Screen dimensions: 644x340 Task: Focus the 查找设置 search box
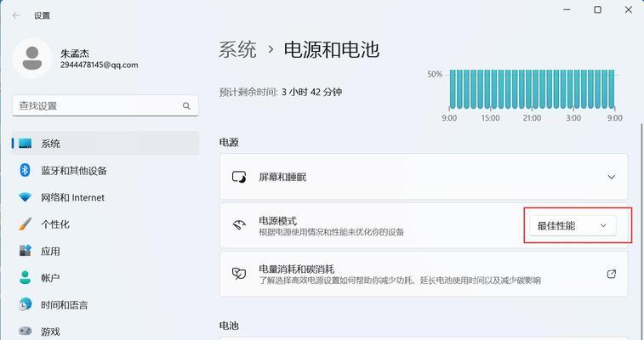pyautogui.click(x=105, y=105)
